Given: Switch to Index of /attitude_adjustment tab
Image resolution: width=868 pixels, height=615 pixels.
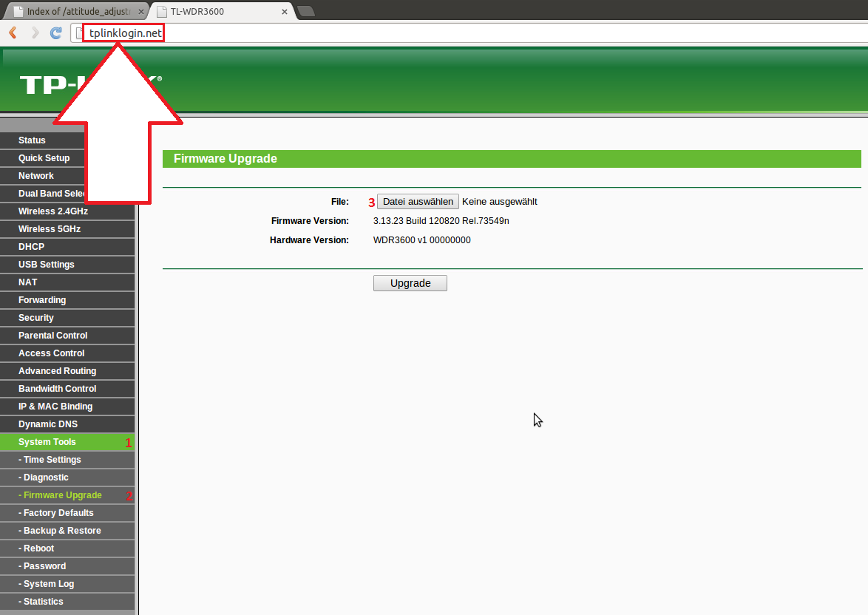Looking at the screenshot, I should click(78, 11).
